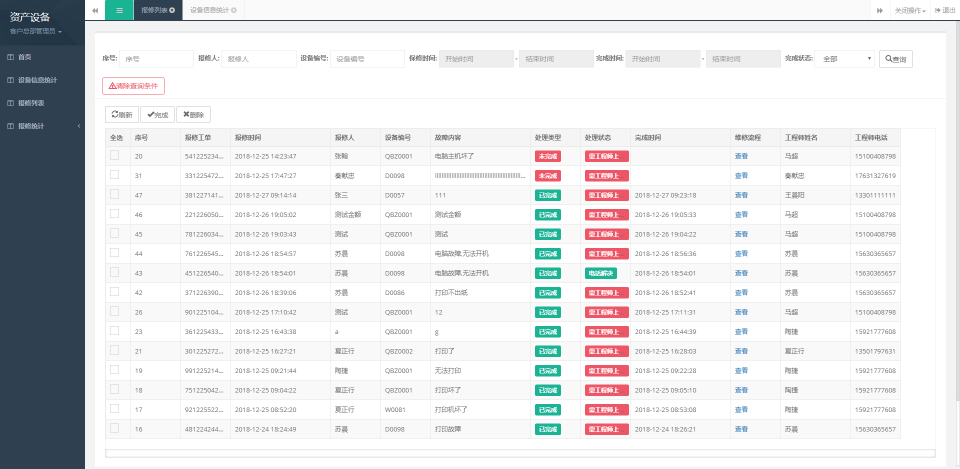Tick the checkbox for row 23
960x469 pixels.
pyautogui.click(x=114, y=331)
